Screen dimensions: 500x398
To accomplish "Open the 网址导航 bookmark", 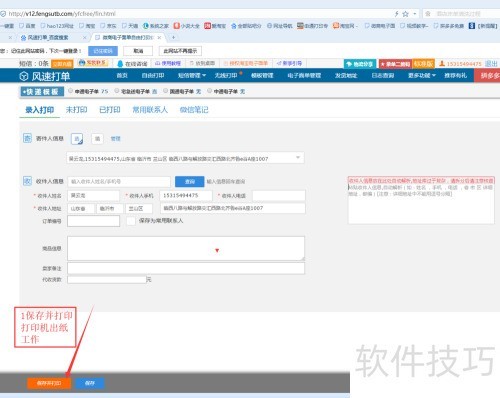I will 279,26.
